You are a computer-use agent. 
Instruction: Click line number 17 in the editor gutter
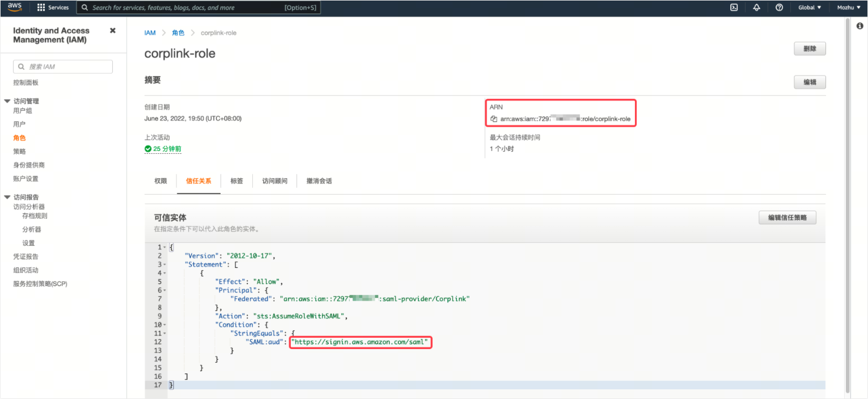[157, 385]
